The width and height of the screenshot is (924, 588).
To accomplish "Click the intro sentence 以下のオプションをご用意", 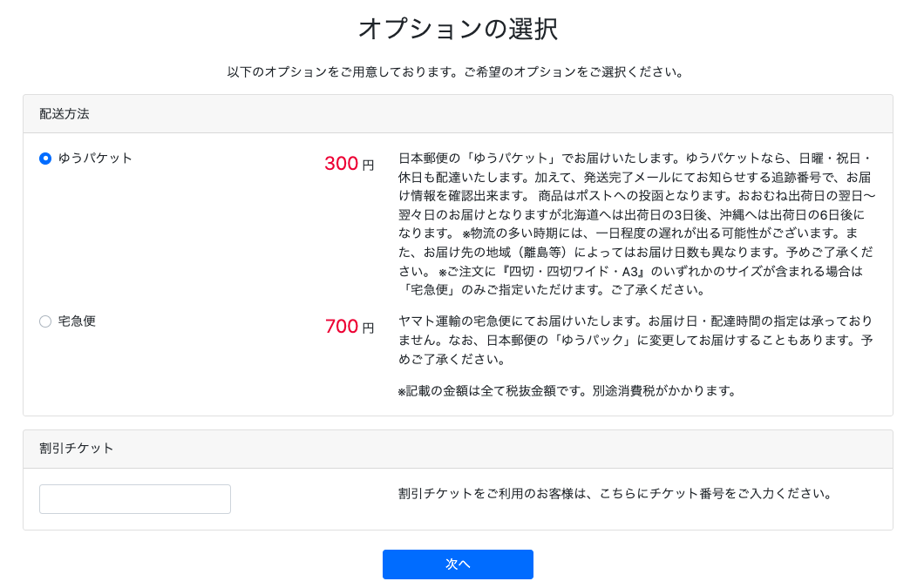I will tap(458, 72).
